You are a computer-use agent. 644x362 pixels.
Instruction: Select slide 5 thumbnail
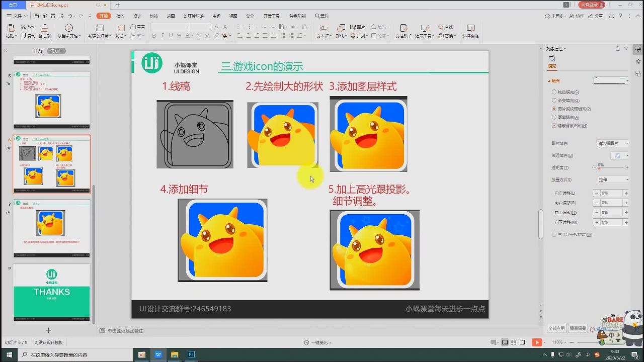(51, 100)
